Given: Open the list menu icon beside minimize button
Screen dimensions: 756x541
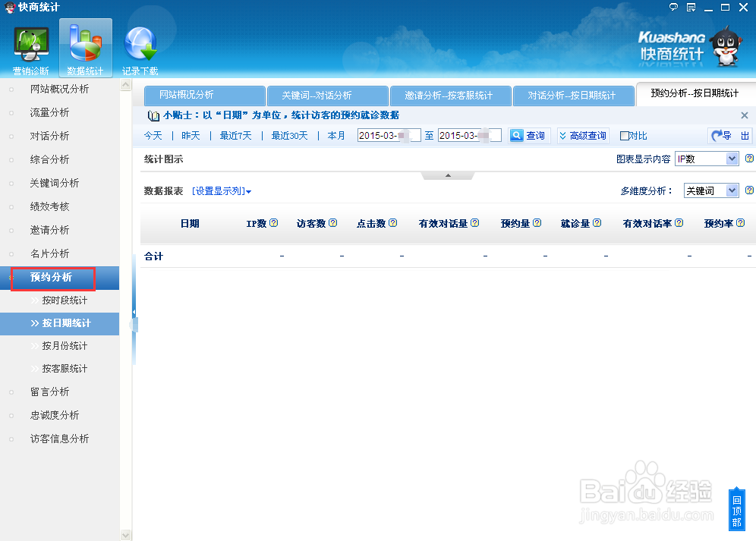Looking at the screenshot, I should point(691,7).
